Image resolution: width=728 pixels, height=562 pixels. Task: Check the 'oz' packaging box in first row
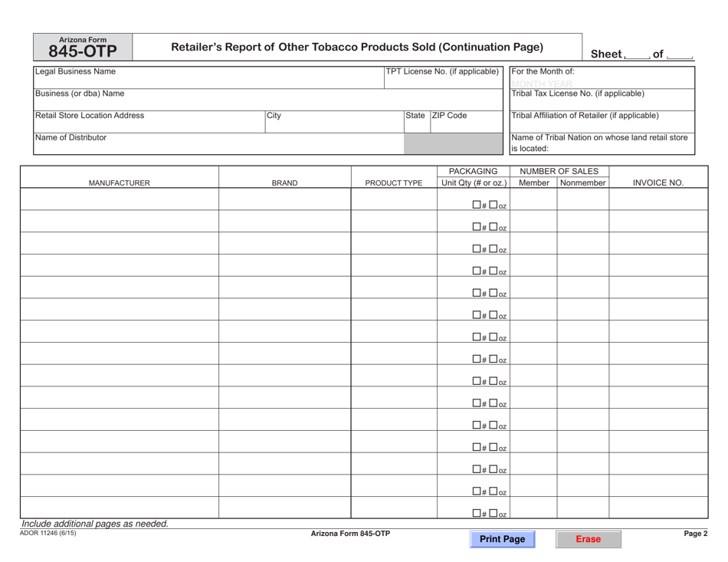493,205
